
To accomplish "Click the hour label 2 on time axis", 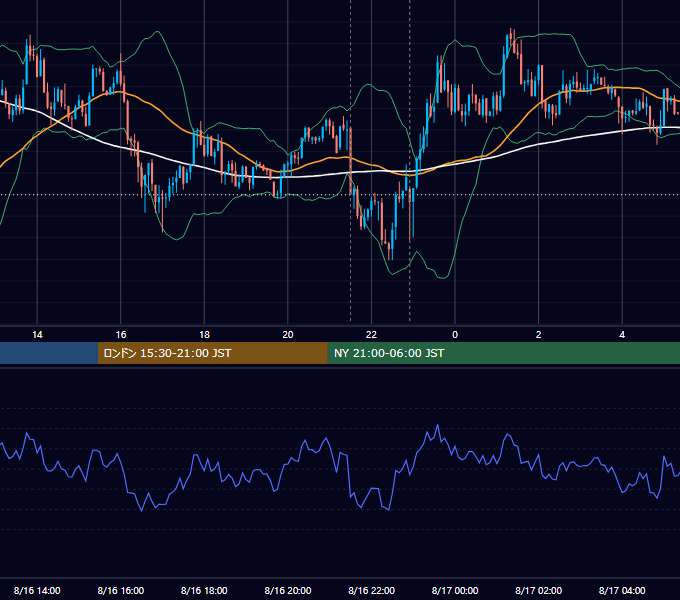I will tap(539, 335).
